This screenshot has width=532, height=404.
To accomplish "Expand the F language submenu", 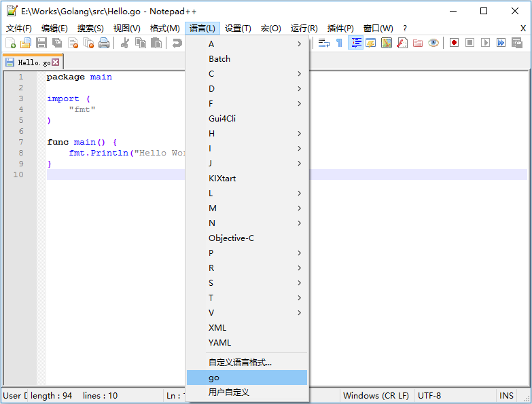I will (247, 104).
